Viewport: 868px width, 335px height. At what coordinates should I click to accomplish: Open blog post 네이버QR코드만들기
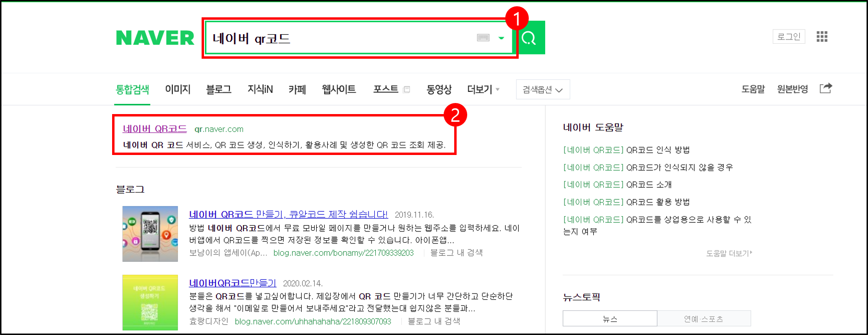point(232,283)
